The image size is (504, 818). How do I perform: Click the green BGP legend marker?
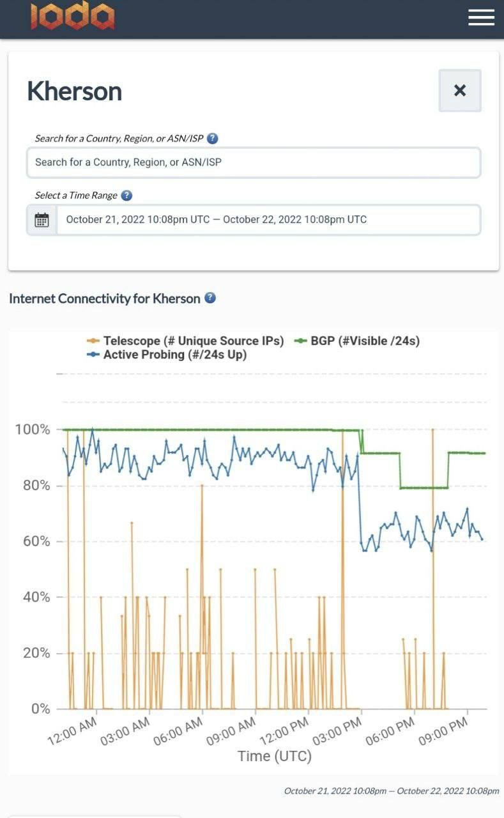coord(300,341)
